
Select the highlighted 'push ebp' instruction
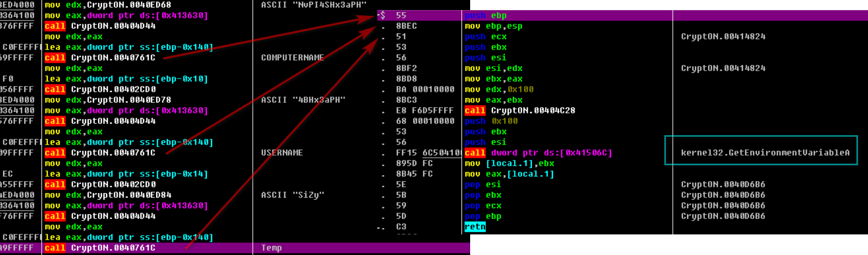tap(485, 15)
